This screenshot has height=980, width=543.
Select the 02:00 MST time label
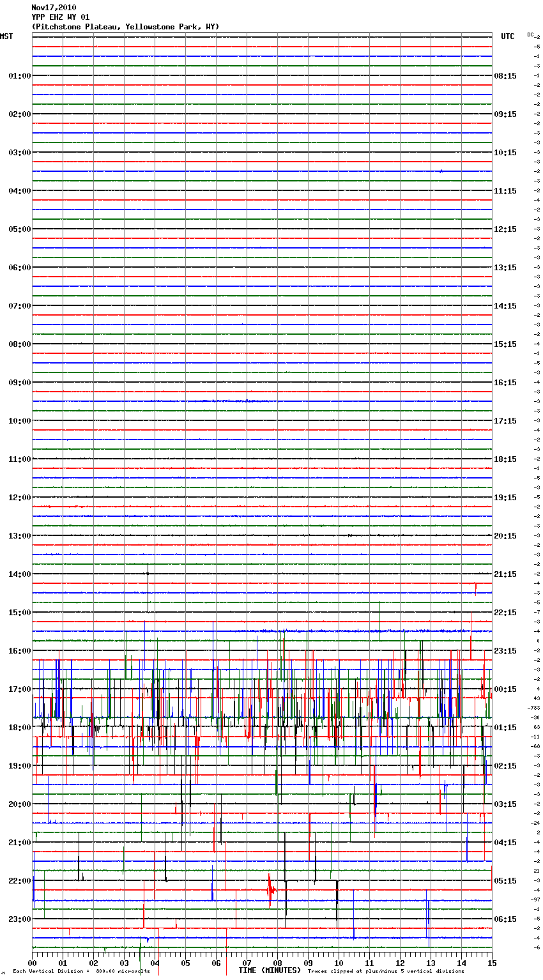20,114
